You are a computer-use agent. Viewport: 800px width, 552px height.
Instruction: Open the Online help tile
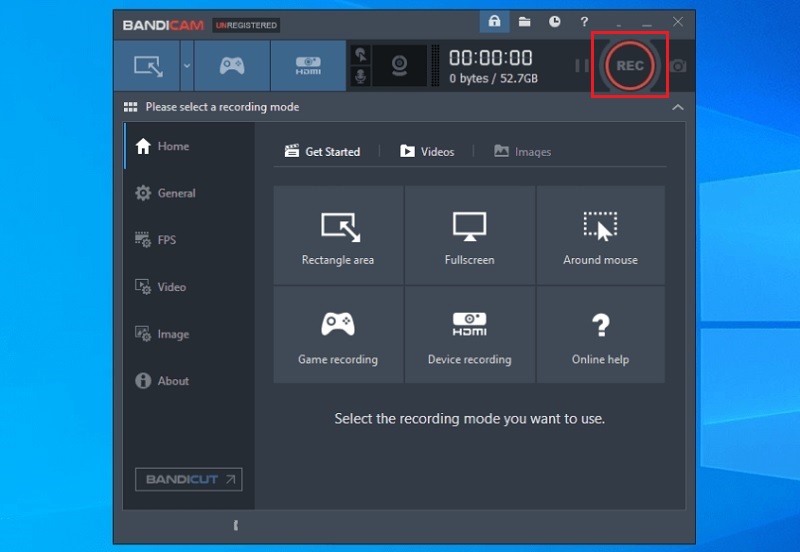pyautogui.click(x=601, y=335)
